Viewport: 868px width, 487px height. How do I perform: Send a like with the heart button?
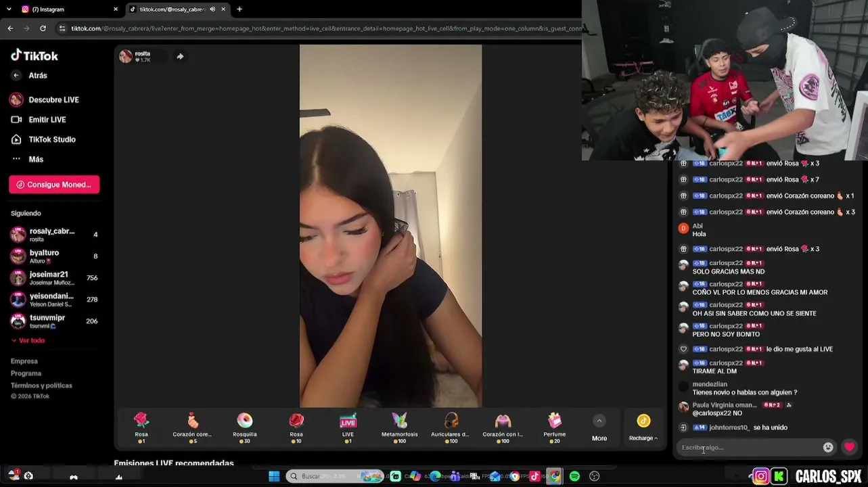click(x=850, y=447)
